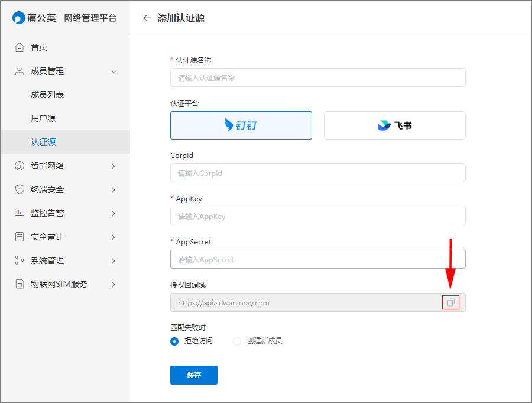Click the 匹配失败时 label
Viewport: 532px width, 403px height.
pyautogui.click(x=188, y=328)
